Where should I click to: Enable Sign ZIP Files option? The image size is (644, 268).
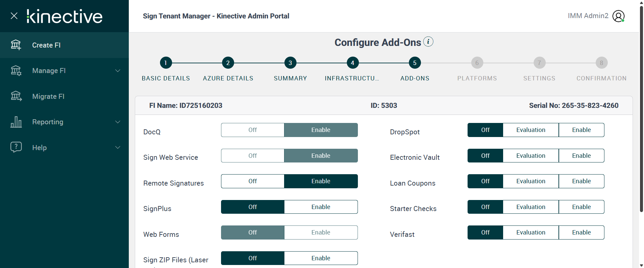pyautogui.click(x=321, y=258)
